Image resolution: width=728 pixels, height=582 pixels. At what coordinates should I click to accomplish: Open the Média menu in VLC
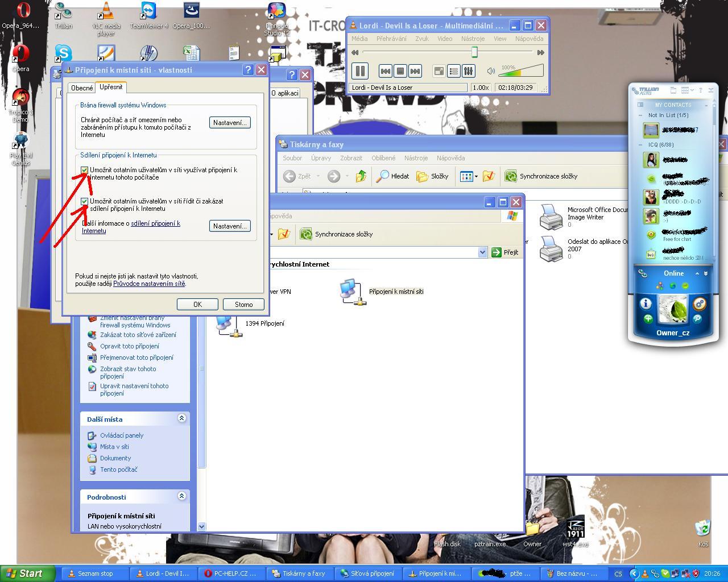coord(359,39)
